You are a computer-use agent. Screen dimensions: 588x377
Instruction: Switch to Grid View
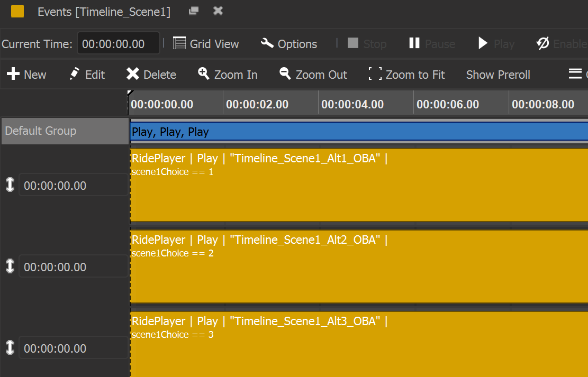pos(206,44)
